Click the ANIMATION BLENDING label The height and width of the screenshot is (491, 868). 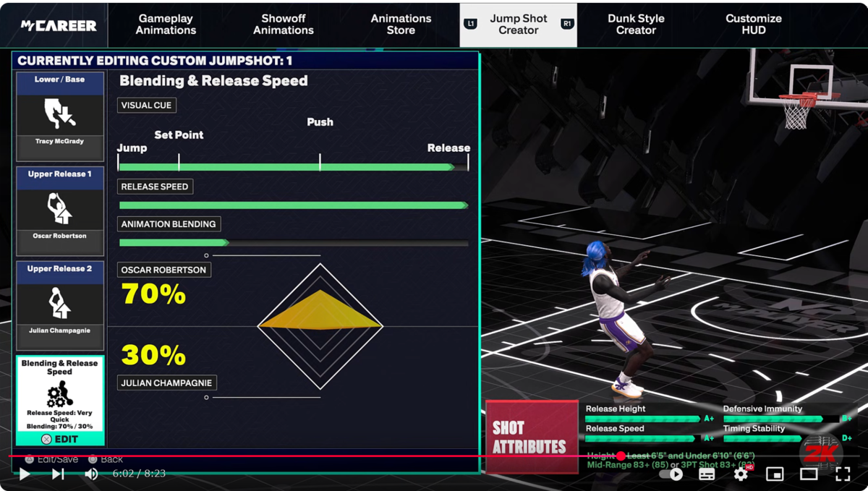pos(169,224)
